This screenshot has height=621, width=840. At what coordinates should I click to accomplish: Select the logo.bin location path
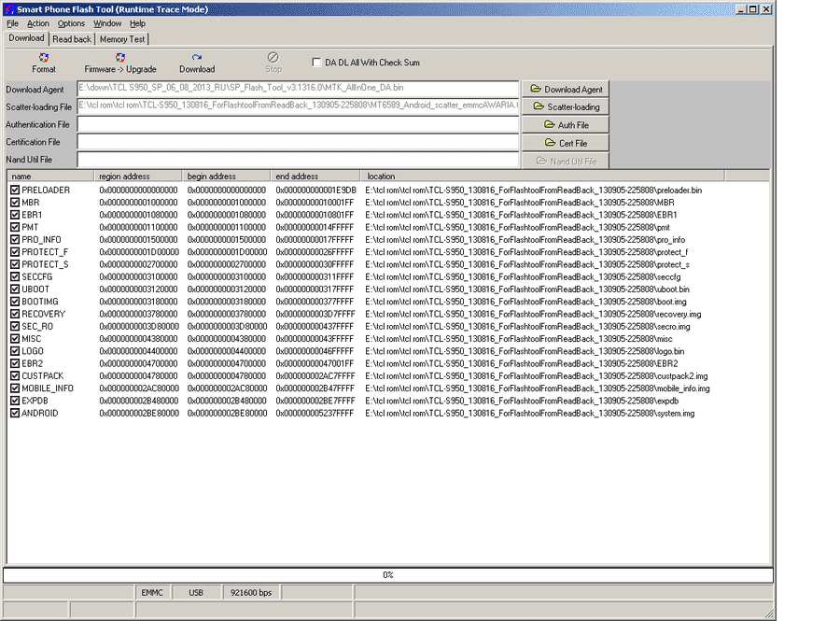point(525,351)
